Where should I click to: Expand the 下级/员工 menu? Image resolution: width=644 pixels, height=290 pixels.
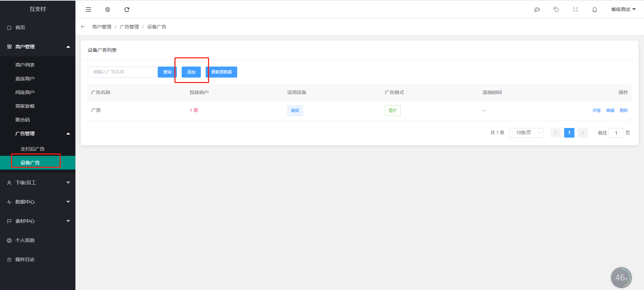click(x=38, y=183)
